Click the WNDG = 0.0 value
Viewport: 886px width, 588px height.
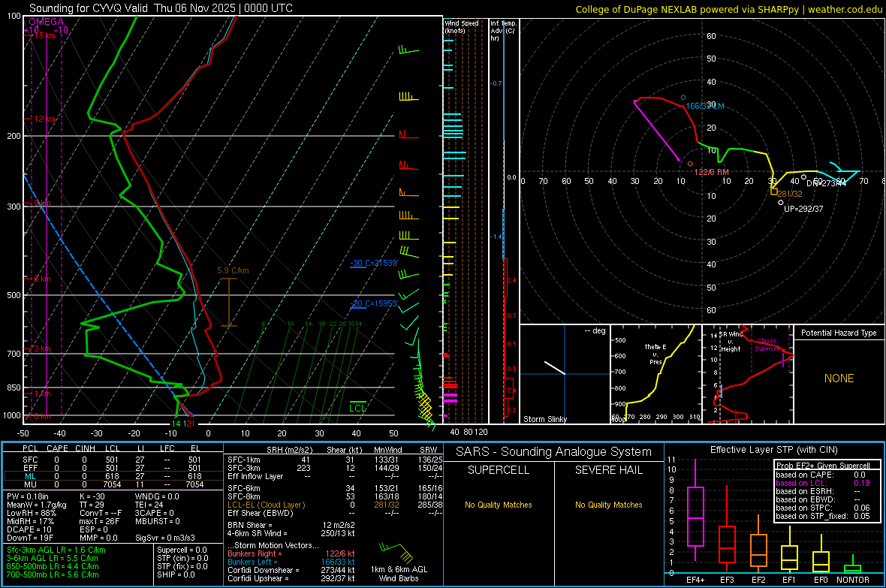point(157,496)
